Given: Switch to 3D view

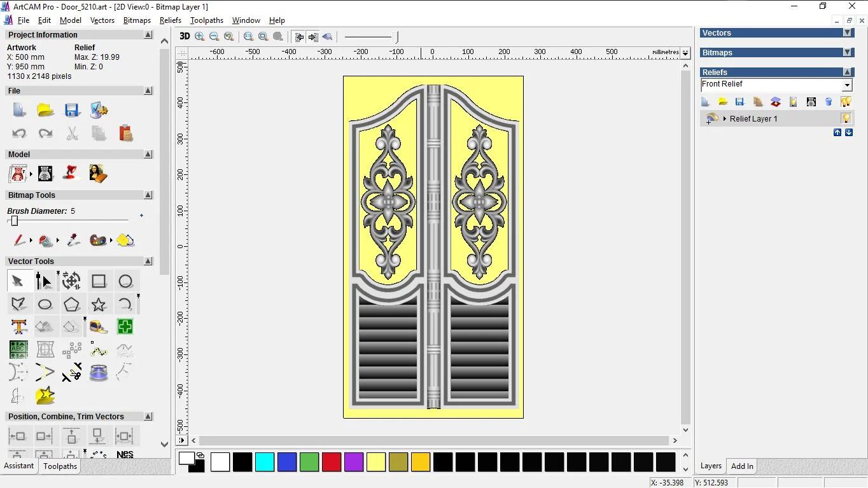Looking at the screenshot, I should point(185,36).
